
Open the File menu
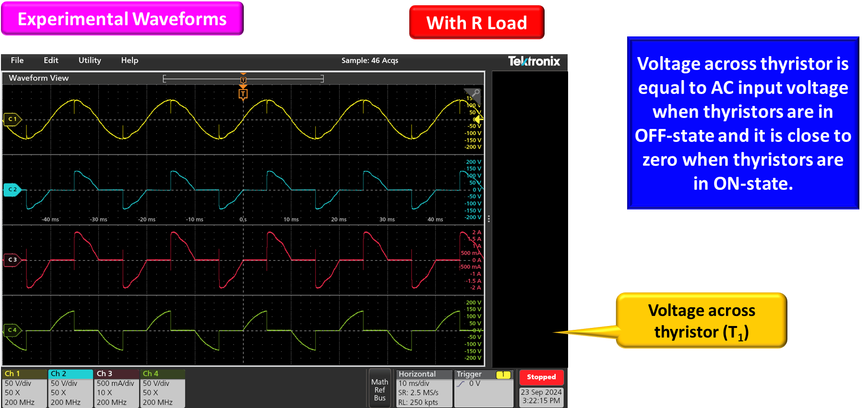pos(17,60)
